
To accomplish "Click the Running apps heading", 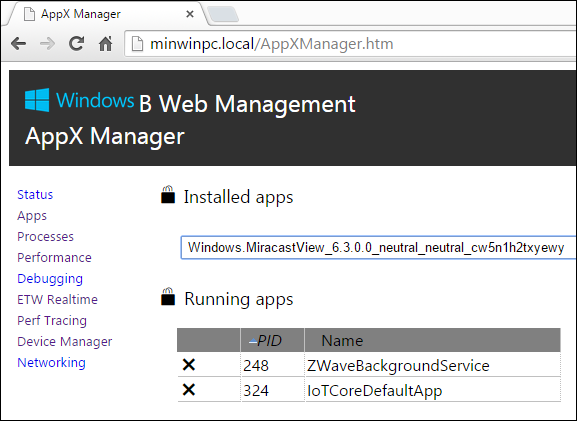I will [x=238, y=299].
